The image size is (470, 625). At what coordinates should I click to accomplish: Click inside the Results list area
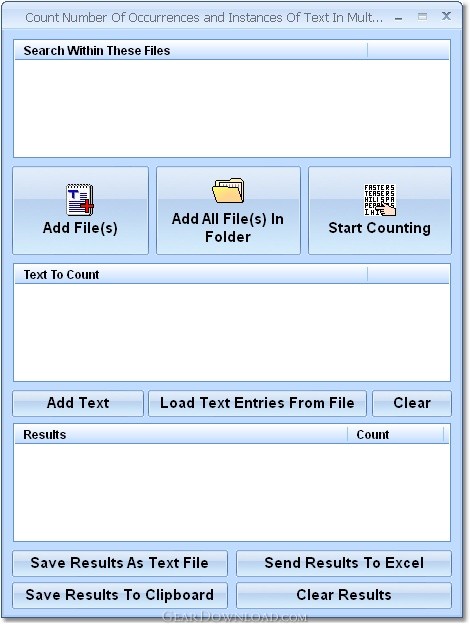point(232,492)
